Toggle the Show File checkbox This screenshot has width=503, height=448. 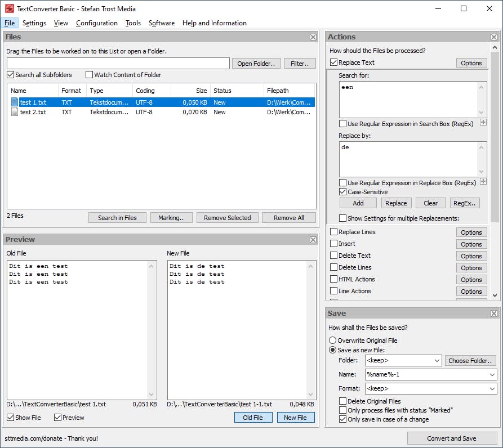pyautogui.click(x=11, y=417)
